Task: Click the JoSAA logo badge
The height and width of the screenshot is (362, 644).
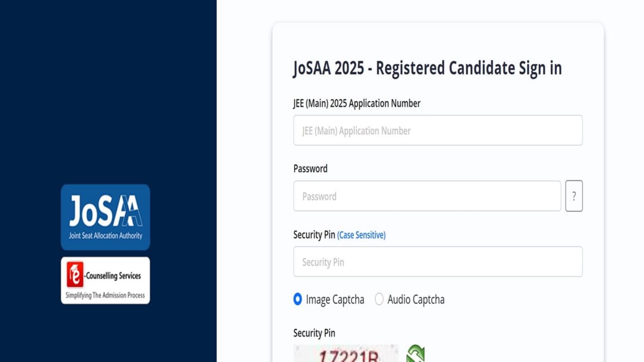Action: 106,217
